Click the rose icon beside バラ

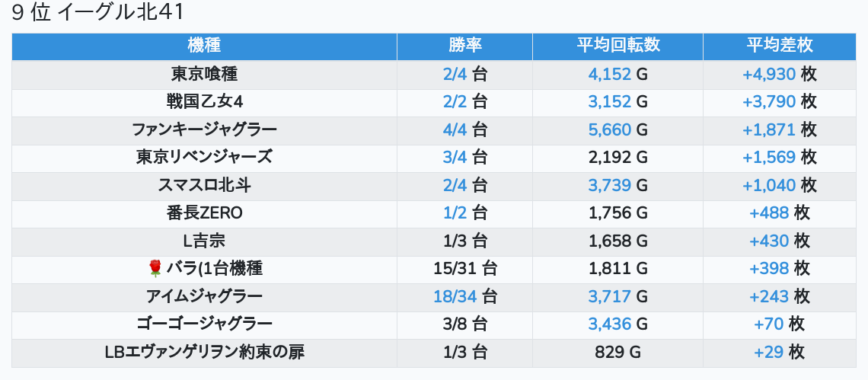(155, 268)
